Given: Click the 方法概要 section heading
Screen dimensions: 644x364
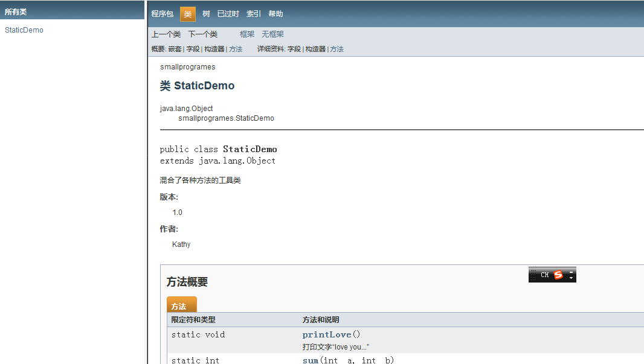Looking at the screenshot, I should click(x=187, y=282).
